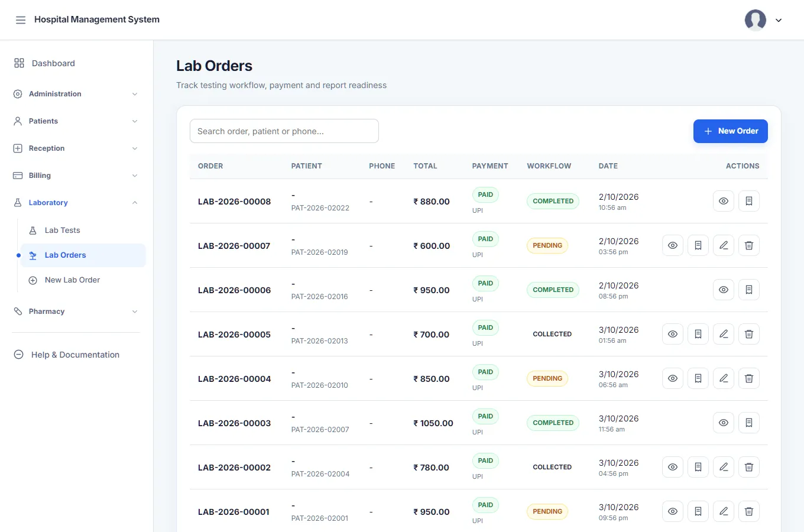Open New Lab Order sidebar item
The image size is (804, 532).
coord(83,280)
